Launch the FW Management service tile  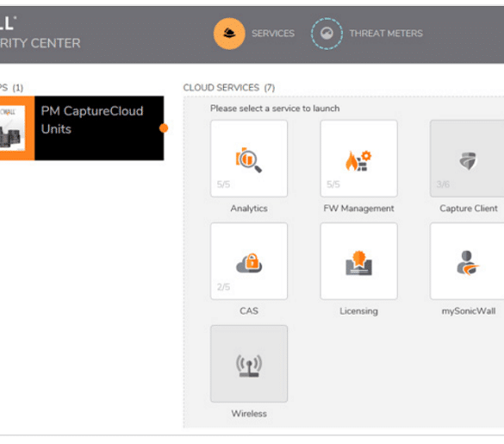pos(358,159)
